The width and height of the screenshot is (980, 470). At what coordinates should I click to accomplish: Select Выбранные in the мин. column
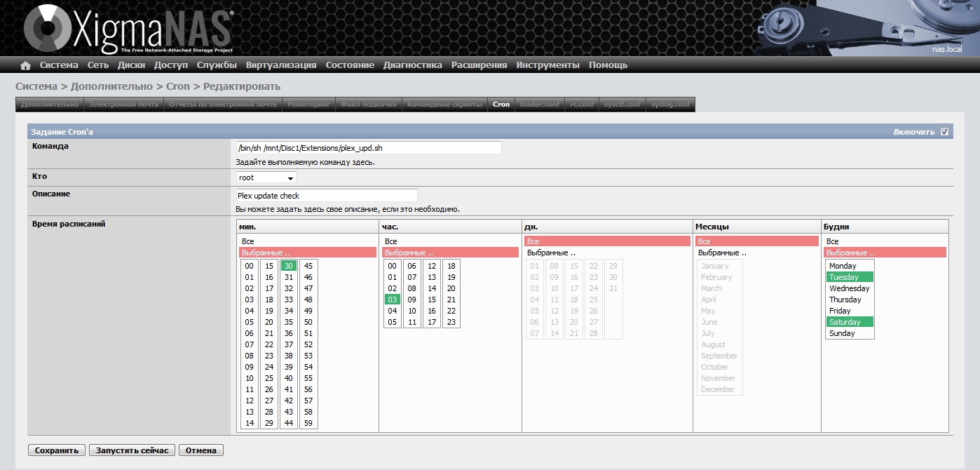(308, 253)
